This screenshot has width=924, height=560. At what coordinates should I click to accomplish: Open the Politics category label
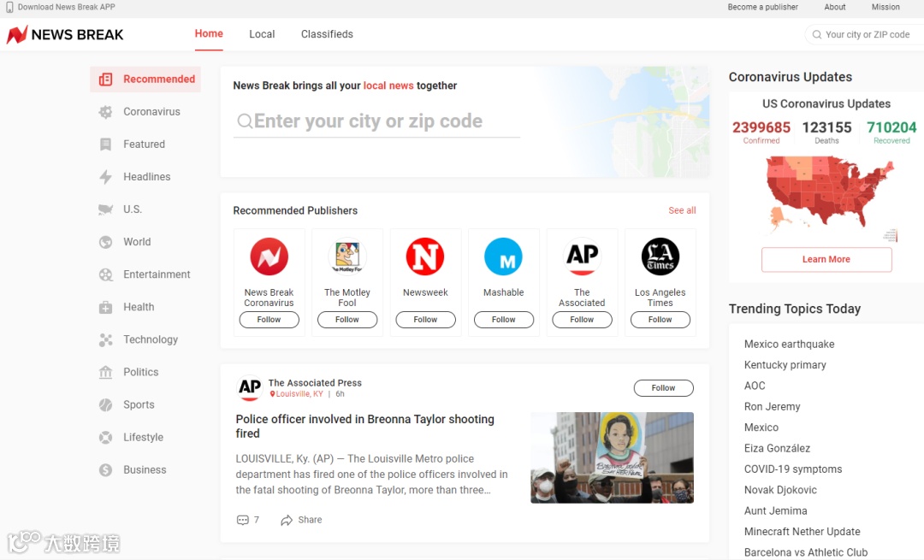(141, 372)
